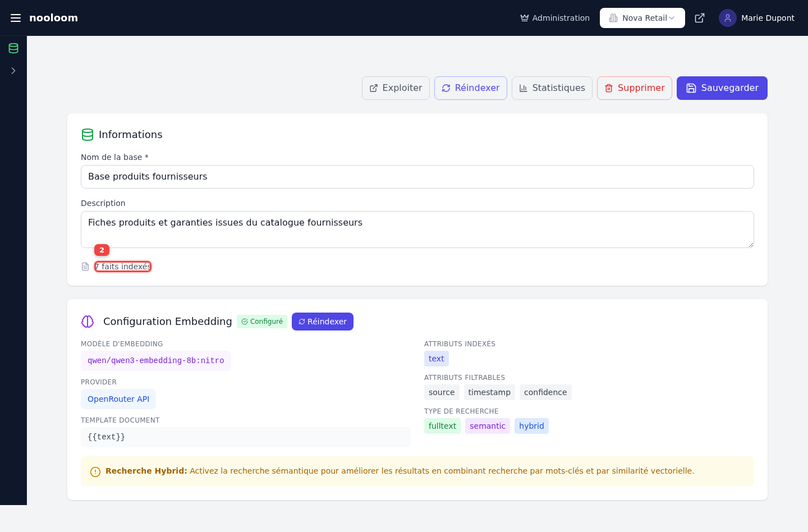Click the Configuration Embedding heading
Image resolution: width=808 pixels, height=532 pixels.
pos(167,322)
